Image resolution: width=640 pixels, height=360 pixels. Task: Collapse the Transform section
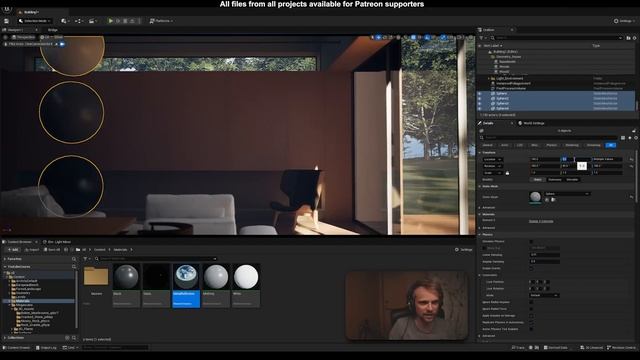tap(480, 152)
